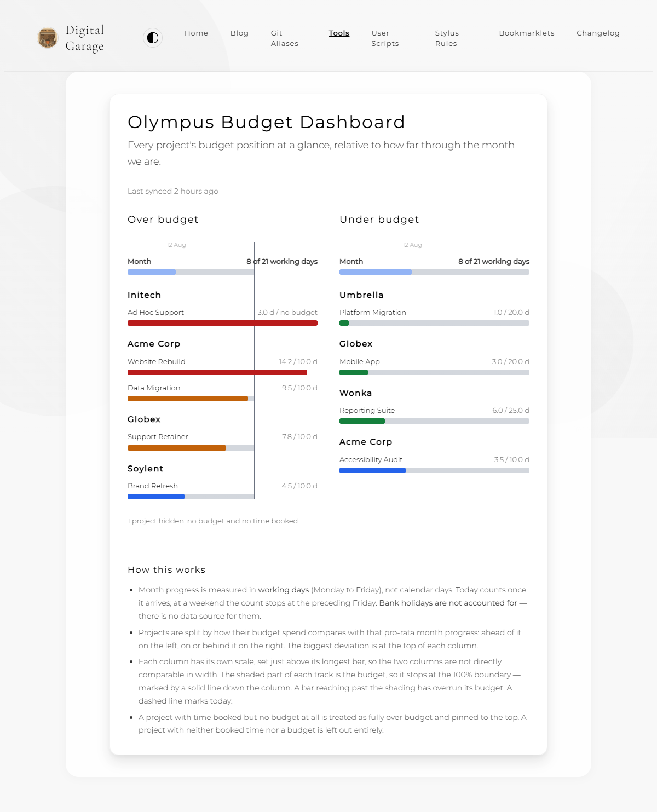Viewport: 657px width, 812px height.
Task: Visit the Changelog page
Action: 598,33
